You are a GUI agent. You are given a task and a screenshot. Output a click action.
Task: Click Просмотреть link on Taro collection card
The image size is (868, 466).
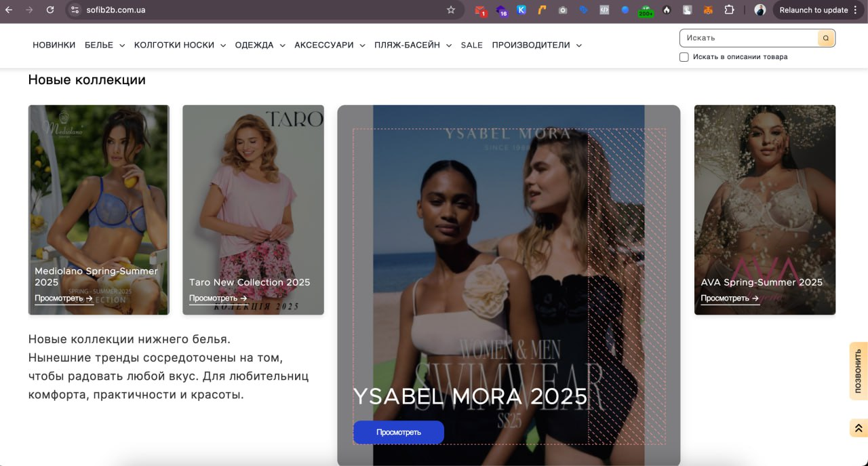pos(218,298)
